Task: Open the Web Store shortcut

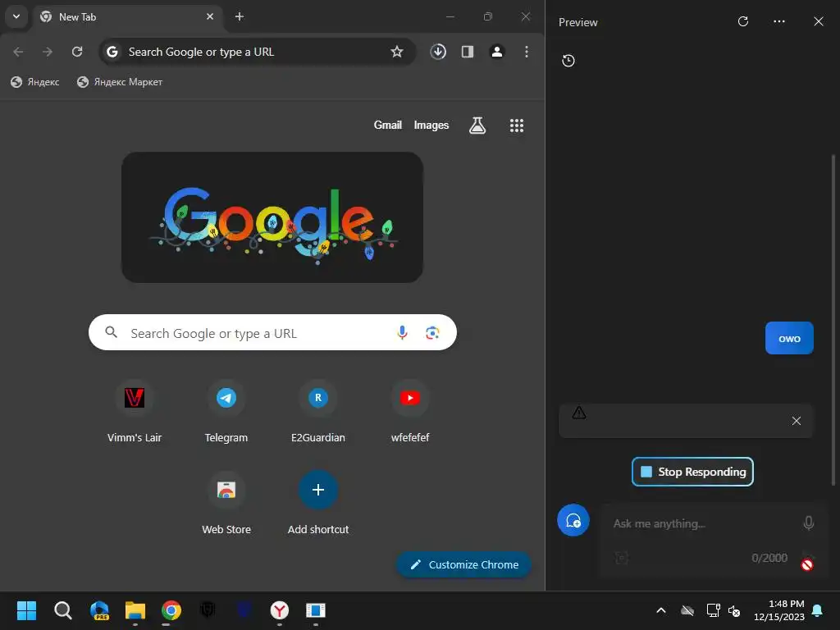Action: (226, 503)
